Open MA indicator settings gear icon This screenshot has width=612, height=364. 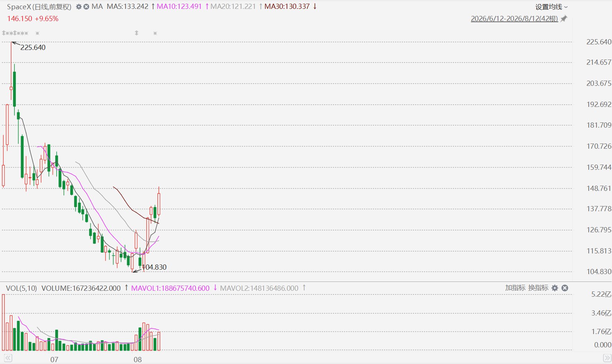click(x=78, y=7)
